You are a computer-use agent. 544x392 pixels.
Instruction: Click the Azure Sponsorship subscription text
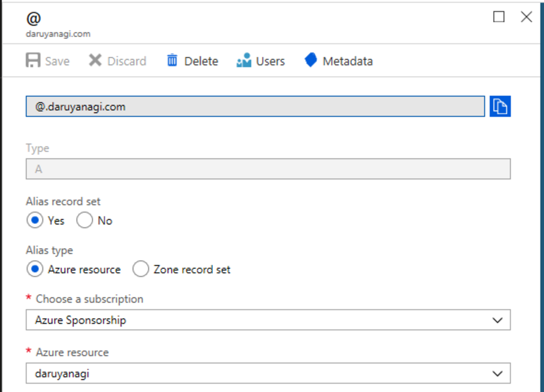click(x=80, y=320)
